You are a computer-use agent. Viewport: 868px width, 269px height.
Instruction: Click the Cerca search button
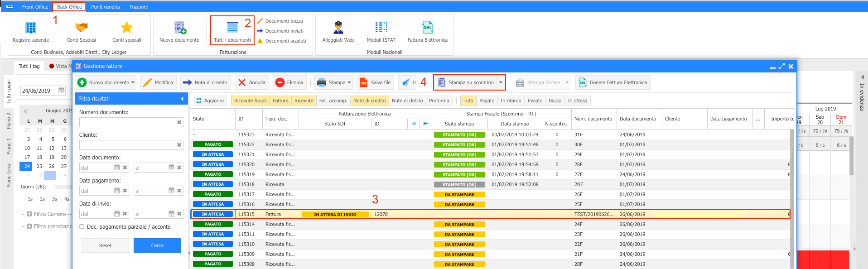click(x=157, y=245)
